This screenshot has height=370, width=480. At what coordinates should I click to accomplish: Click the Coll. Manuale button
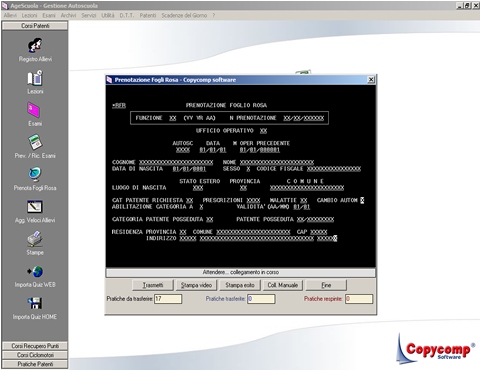283,285
